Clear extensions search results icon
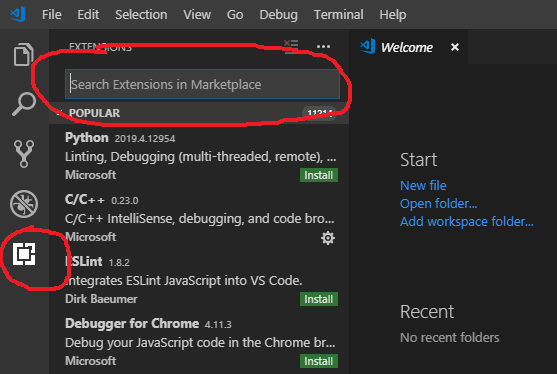 coord(291,47)
